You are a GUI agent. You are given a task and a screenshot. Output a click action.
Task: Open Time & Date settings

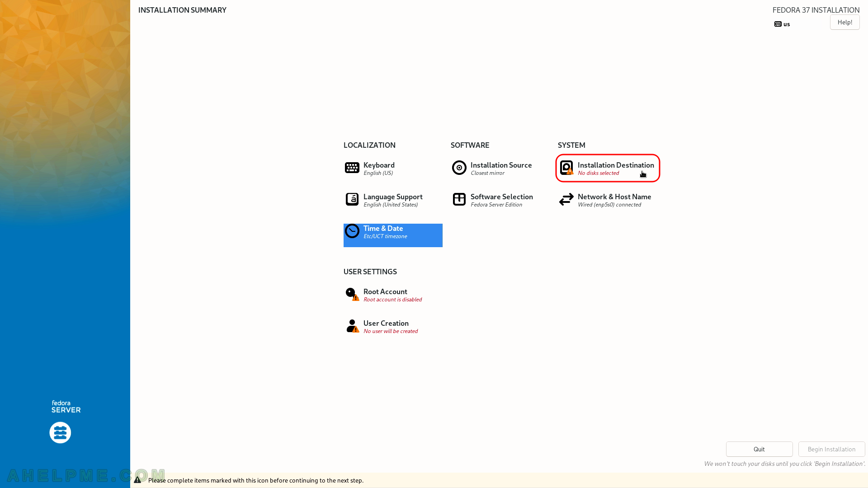click(393, 235)
